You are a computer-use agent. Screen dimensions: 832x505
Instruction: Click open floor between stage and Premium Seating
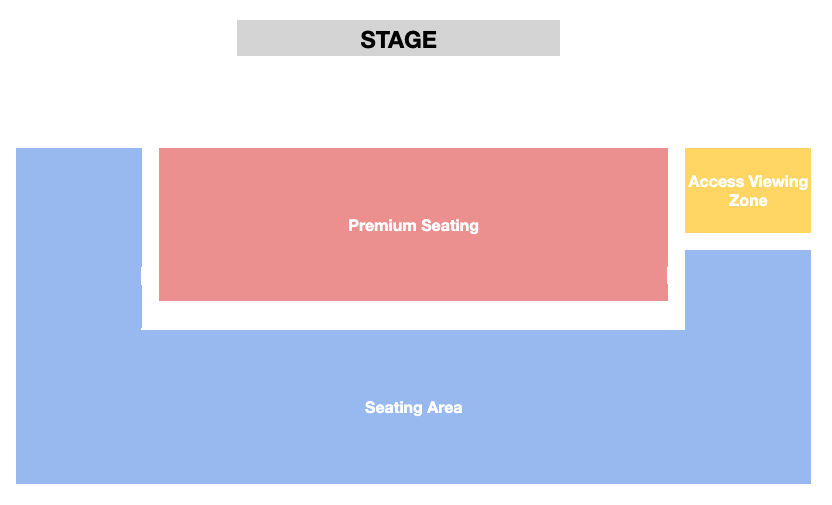[x=413, y=102]
